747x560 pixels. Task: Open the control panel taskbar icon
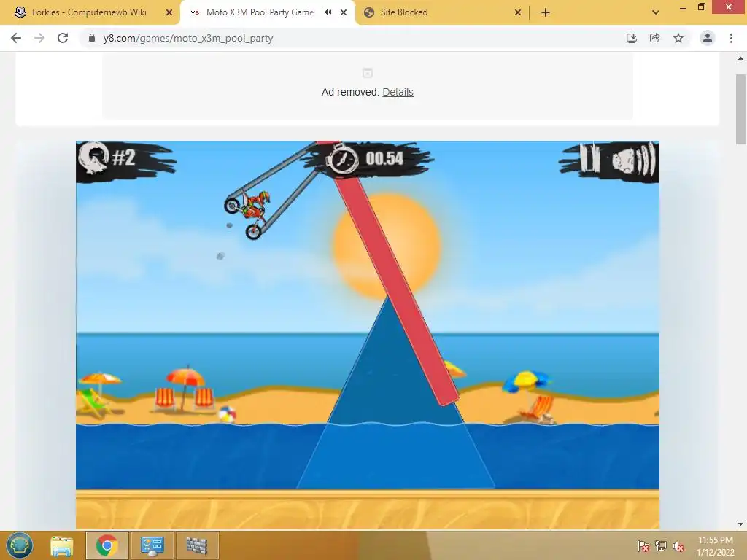tap(152, 545)
